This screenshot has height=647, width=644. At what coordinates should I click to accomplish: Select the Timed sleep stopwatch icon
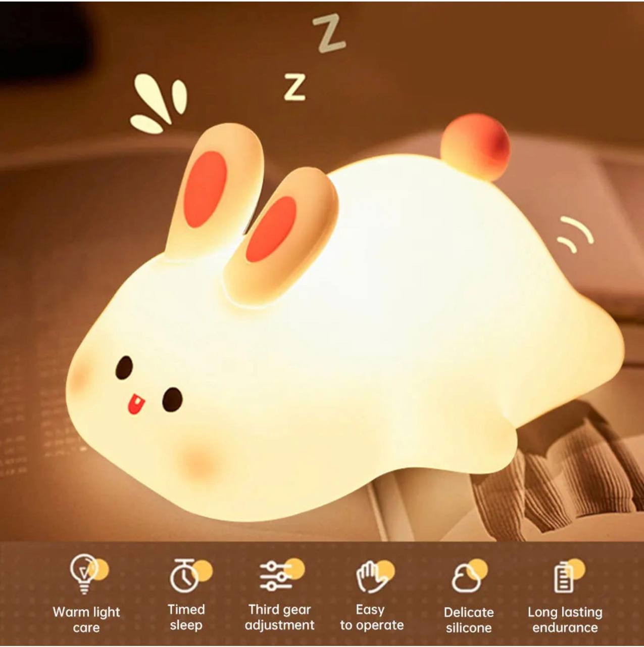tap(185, 575)
